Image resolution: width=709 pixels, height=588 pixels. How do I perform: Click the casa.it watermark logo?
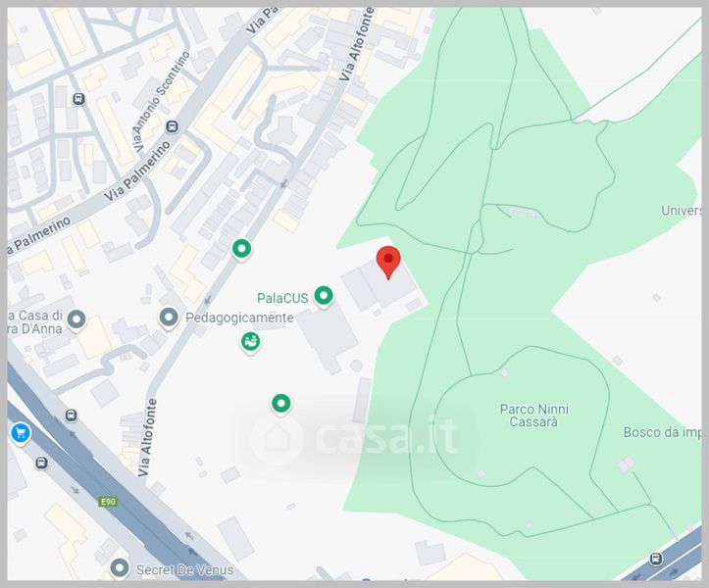(355, 436)
